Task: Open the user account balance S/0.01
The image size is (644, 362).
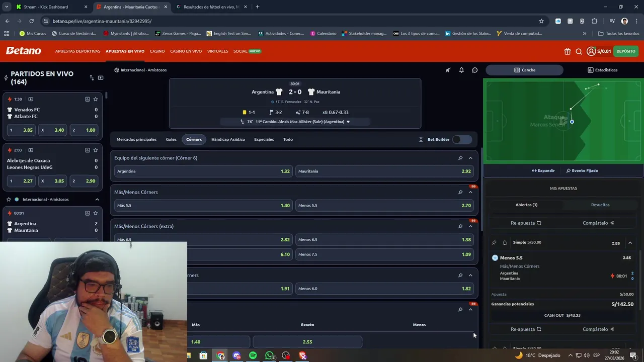Action: (599, 51)
